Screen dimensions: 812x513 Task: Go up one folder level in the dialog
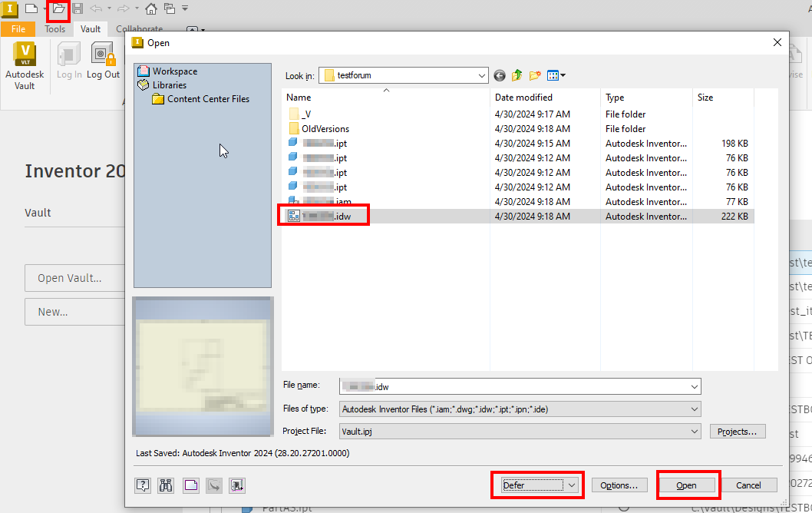point(517,75)
